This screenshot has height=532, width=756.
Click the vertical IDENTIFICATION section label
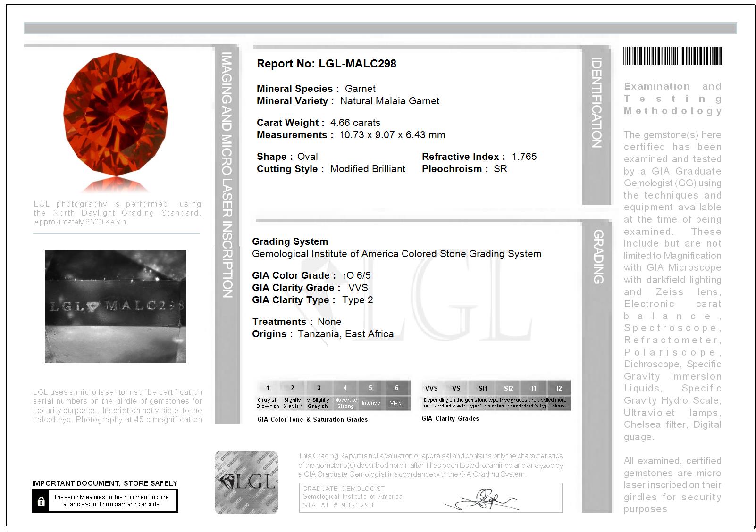(x=596, y=103)
